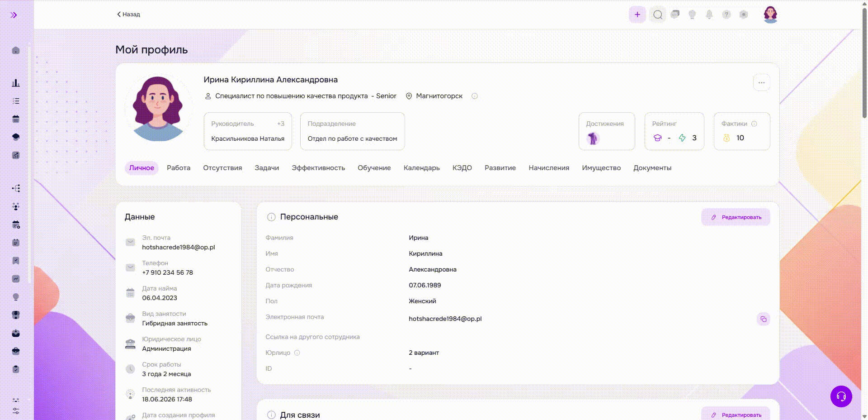Click birth date 07.06.1989
Viewport: 868px width, 420px height.
425,285
